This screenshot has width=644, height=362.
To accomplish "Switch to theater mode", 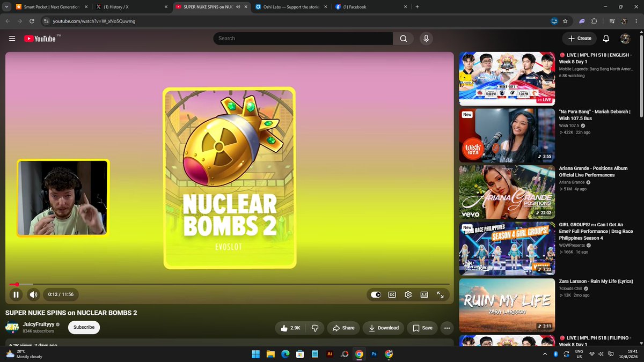I will click(424, 294).
